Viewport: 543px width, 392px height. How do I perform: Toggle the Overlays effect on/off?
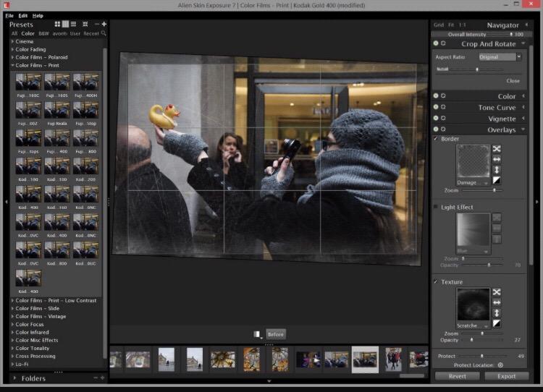click(x=436, y=129)
